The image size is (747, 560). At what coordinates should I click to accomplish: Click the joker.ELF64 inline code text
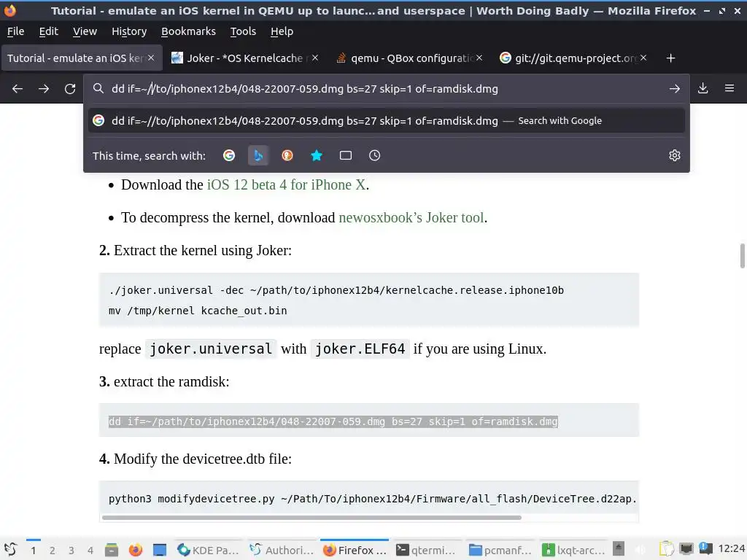point(360,349)
